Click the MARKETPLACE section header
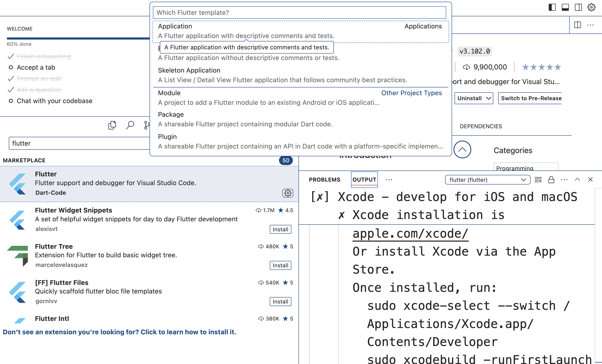Viewport: 602px width, 364px height. [24, 160]
